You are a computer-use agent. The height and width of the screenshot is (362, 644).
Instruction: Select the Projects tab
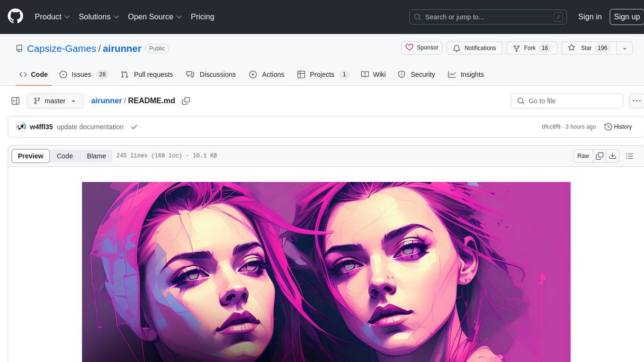tap(323, 74)
